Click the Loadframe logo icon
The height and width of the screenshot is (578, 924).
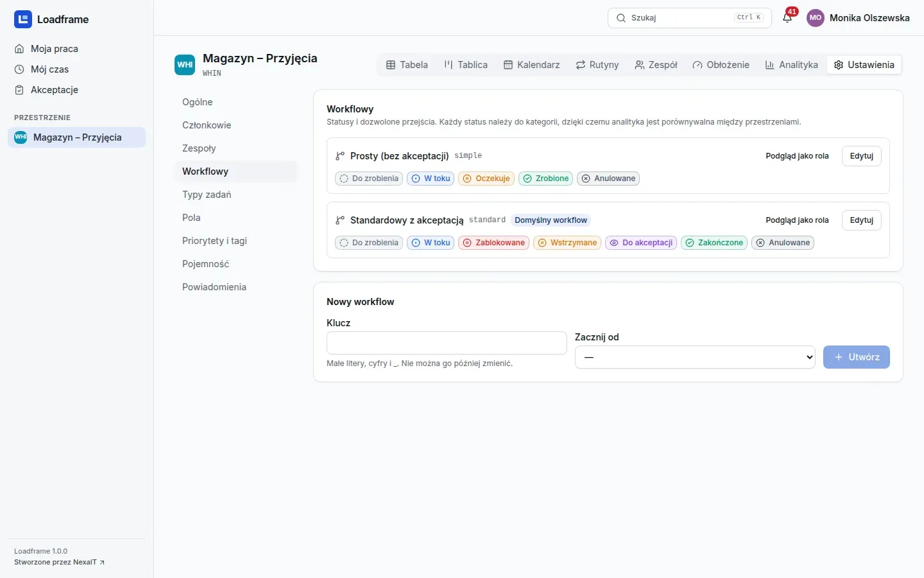pyautogui.click(x=23, y=19)
